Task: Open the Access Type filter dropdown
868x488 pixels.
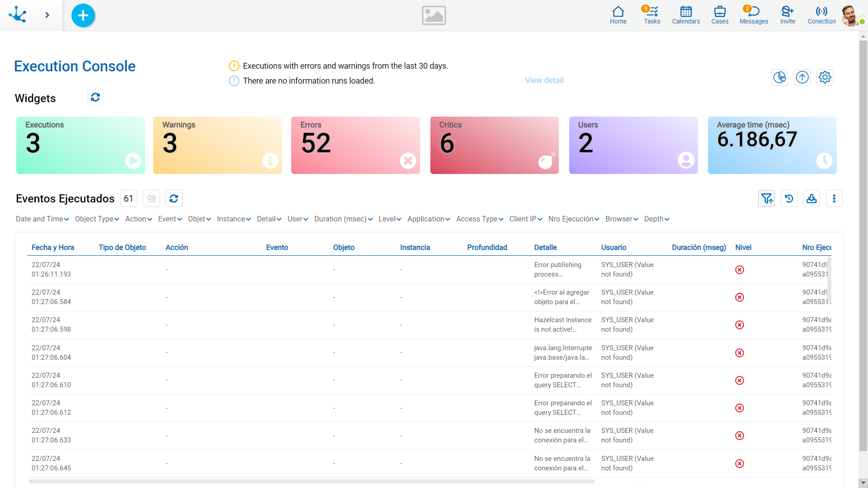Action: [x=480, y=219]
